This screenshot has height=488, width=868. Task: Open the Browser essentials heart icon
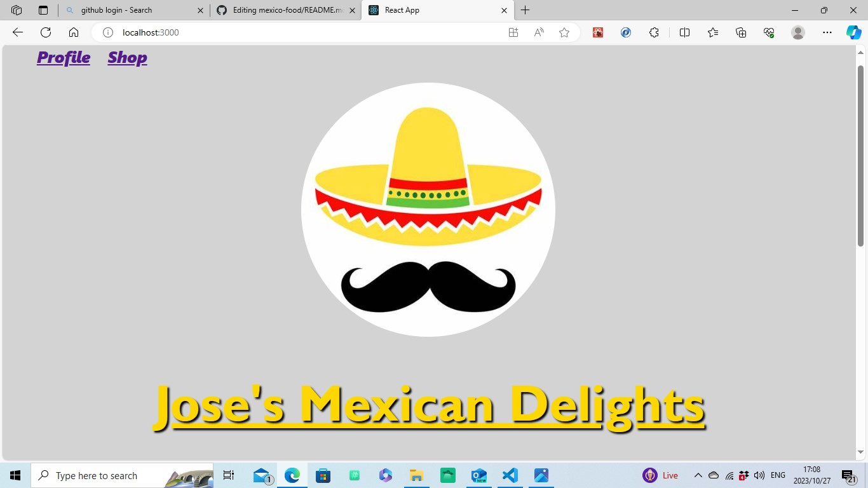coord(768,32)
